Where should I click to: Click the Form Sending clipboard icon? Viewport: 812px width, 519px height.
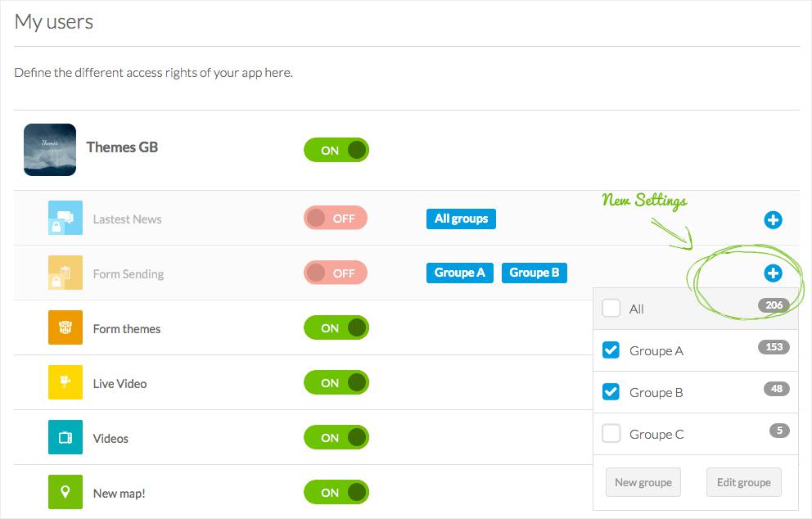pyautogui.click(x=65, y=273)
